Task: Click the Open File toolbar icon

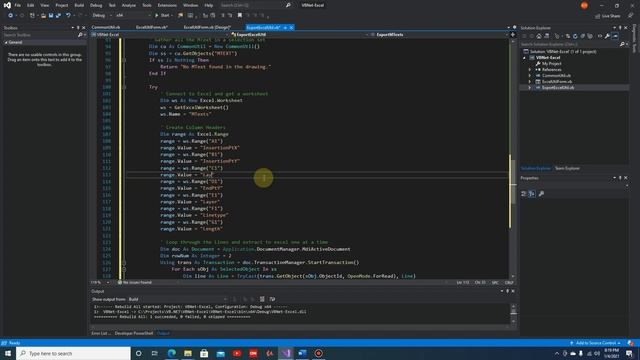Action: click(43, 16)
